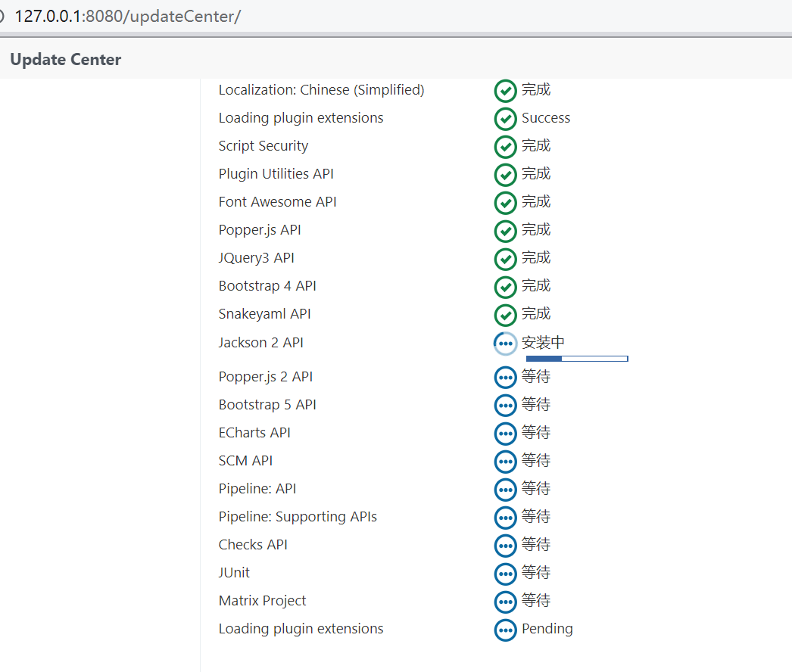This screenshot has width=792, height=672.
Task: Select the Script Security plugin name
Action: click(x=263, y=146)
